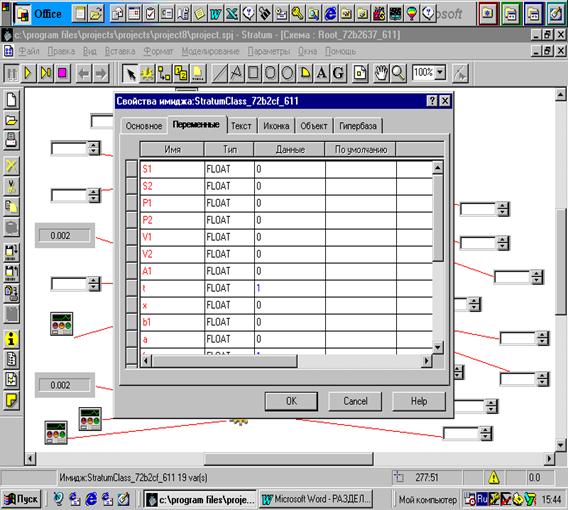The height and width of the screenshot is (510, 568).
Task: Click the Пуск start button
Action: 21,499
